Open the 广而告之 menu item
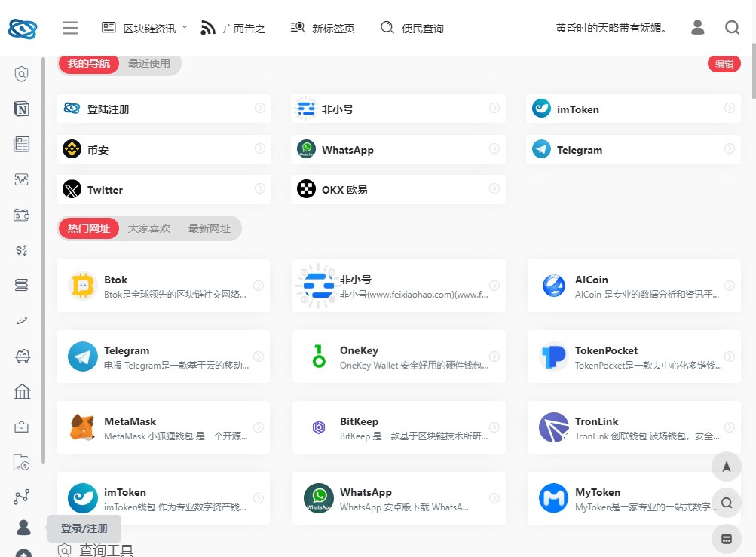The image size is (756, 557). (x=232, y=29)
